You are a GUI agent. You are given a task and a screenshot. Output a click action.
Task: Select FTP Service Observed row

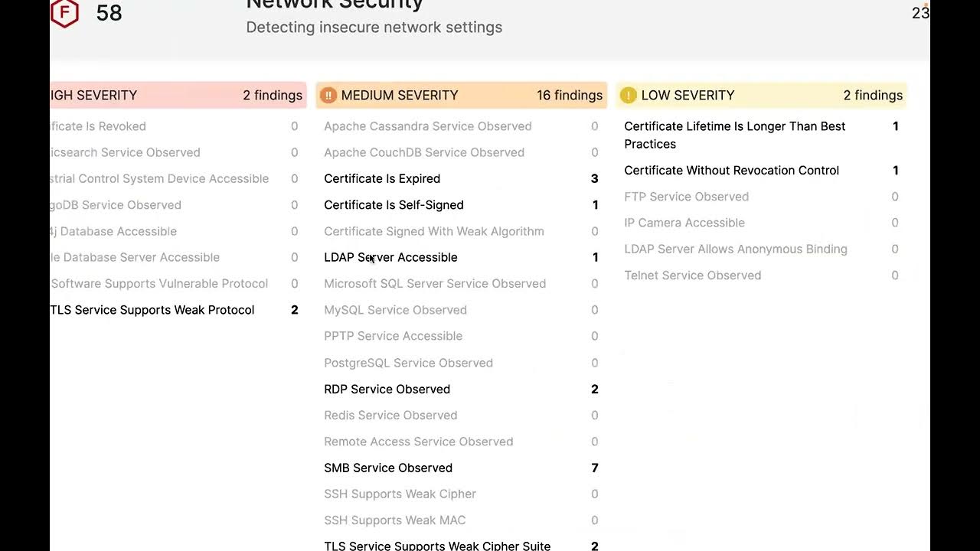761,197
